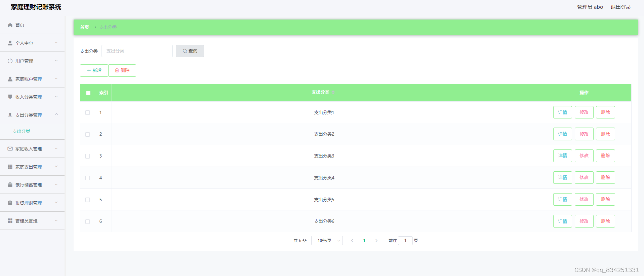This screenshot has width=644, height=276.
Task: Click the icon beside 收入分类管理
Action: click(x=10, y=97)
